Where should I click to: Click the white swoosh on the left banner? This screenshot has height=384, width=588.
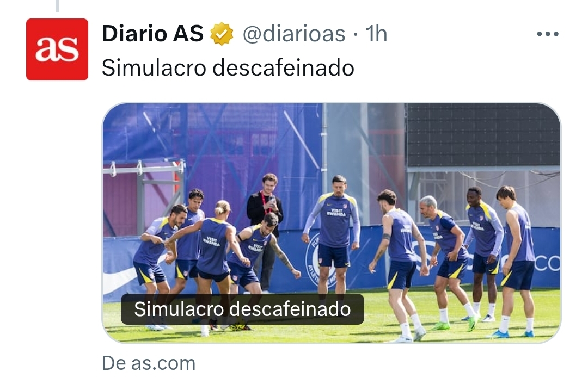coord(120,279)
